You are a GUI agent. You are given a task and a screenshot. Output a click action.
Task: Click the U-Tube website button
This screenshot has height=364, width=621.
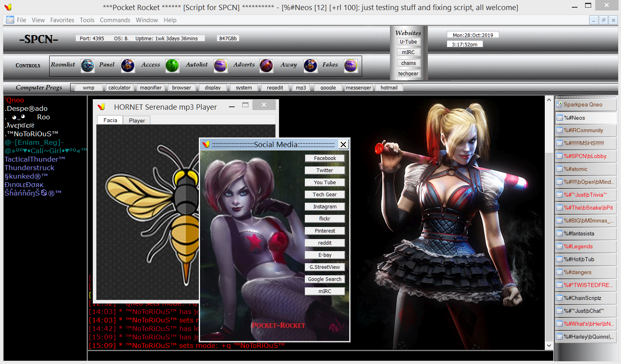[408, 42]
